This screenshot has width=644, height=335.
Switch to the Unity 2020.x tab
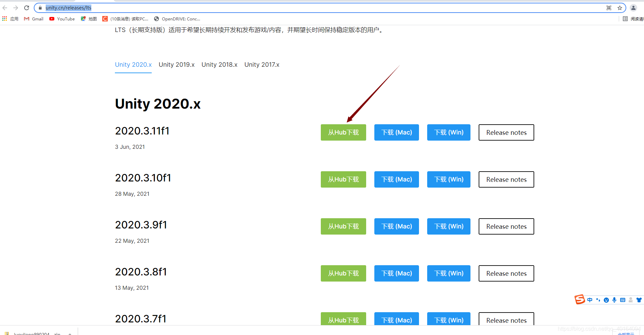[133, 65]
